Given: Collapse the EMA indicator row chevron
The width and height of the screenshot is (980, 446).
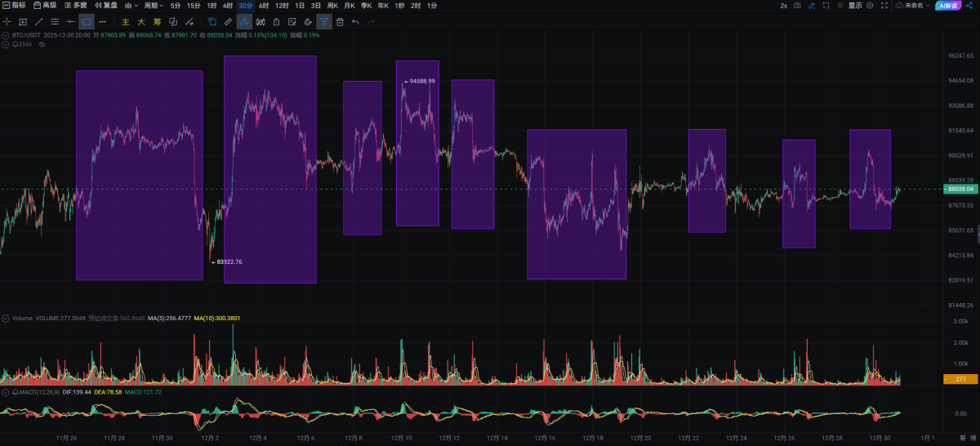Looking at the screenshot, I should point(6,44).
